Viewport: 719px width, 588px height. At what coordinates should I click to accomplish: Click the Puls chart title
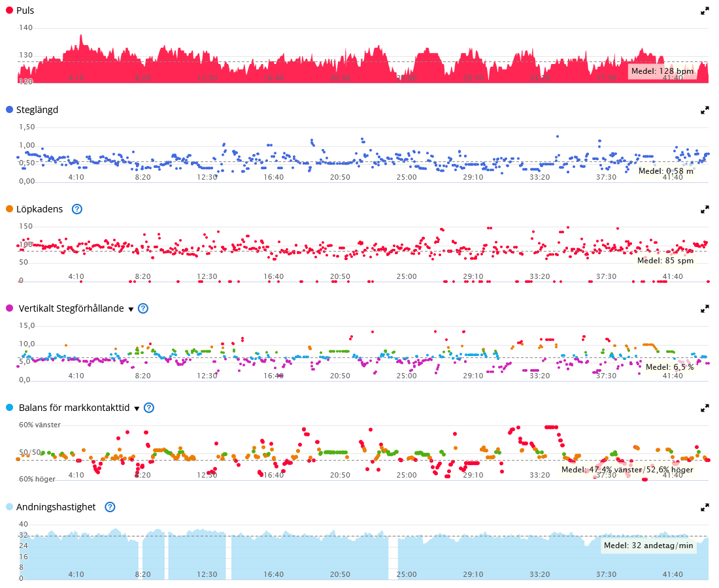(x=25, y=10)
